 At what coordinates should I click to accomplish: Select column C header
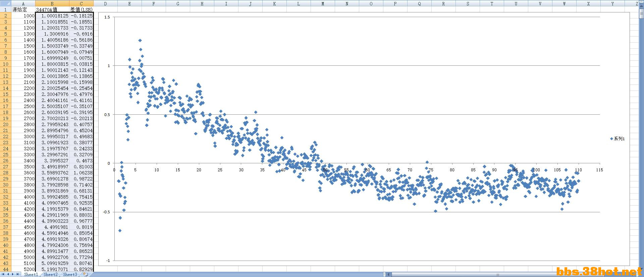tap(81, 3)
